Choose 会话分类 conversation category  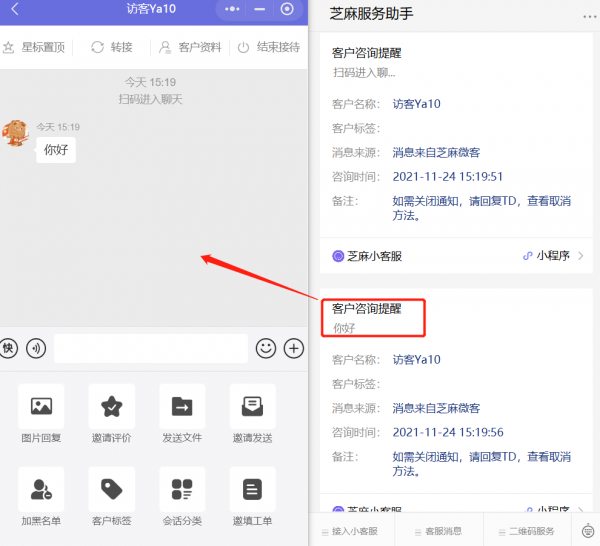pyautogui.click(x=182, y=497)
